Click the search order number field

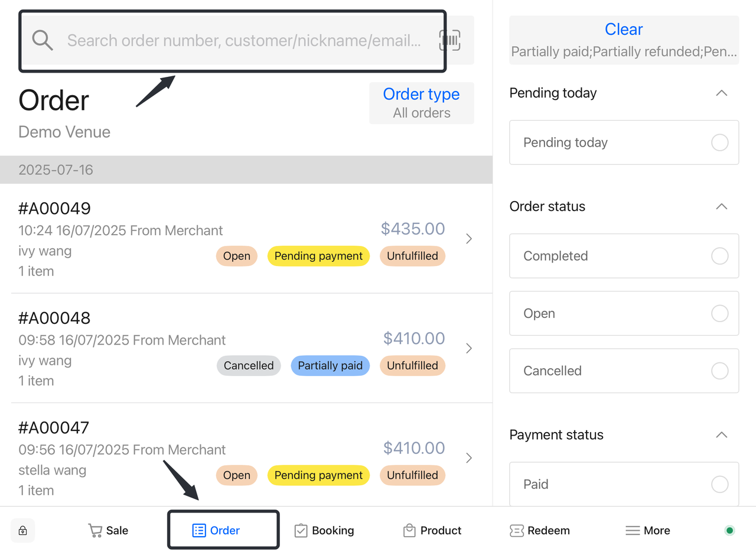243,40
